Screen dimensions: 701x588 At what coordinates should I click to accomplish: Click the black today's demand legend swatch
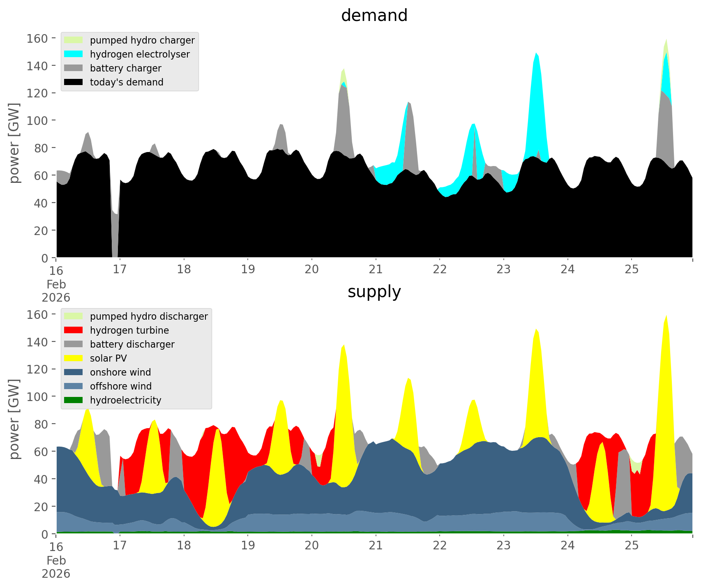(74, 82)
